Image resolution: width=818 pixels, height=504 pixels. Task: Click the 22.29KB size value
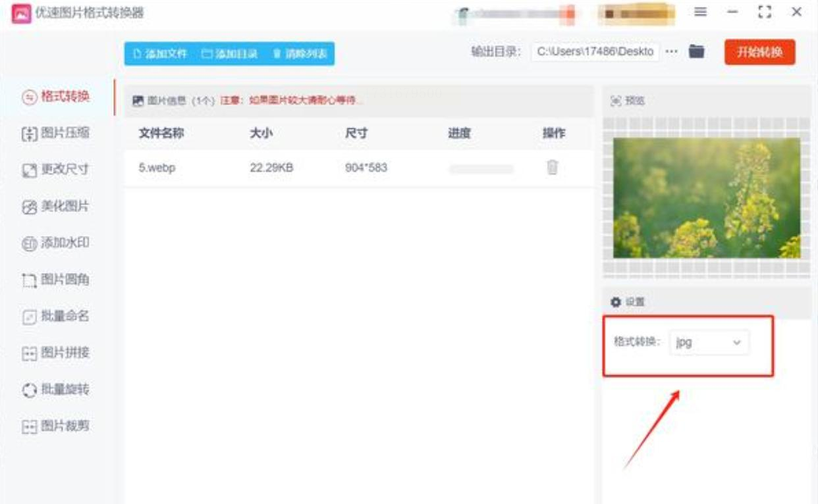pos(271,168)
